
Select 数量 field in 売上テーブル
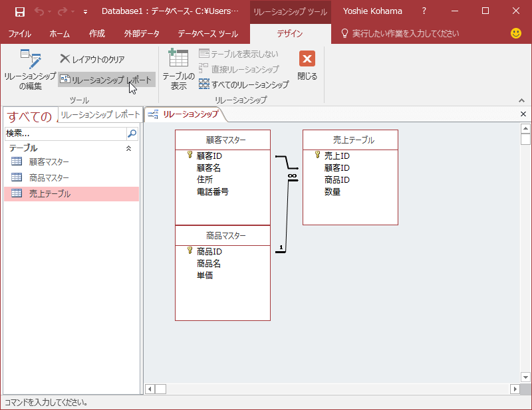coord(332,191)
